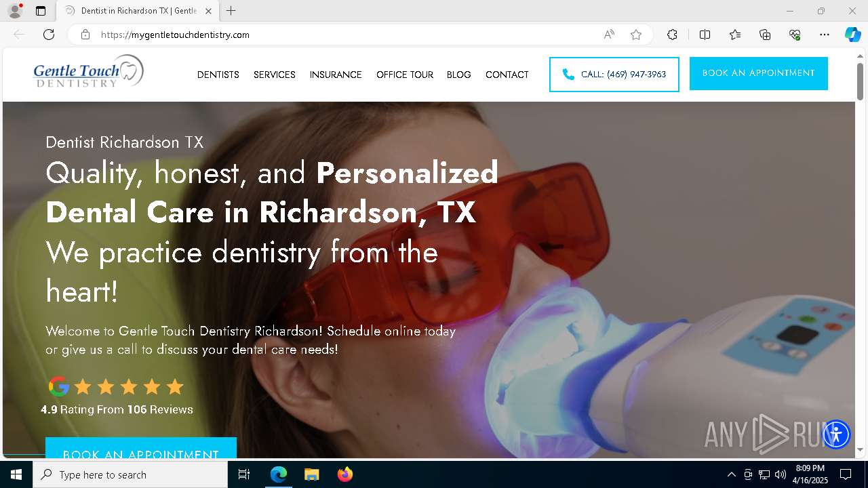Click the CALL: (469) 947-3963 button
Image resolution: width=868 pixels, height=488 pixels.
pos(614,75)
